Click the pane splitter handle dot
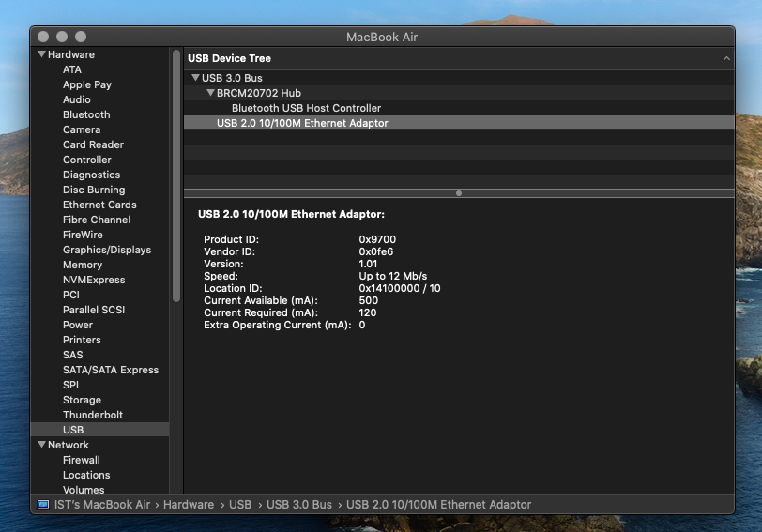The width and height of the screenshot is (762, 532). point(459,193)
